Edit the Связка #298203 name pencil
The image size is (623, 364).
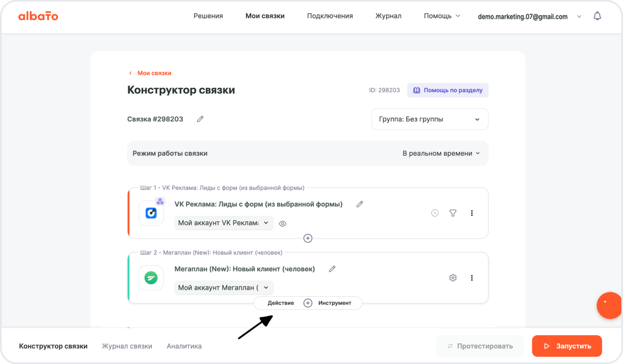point(200,119)
